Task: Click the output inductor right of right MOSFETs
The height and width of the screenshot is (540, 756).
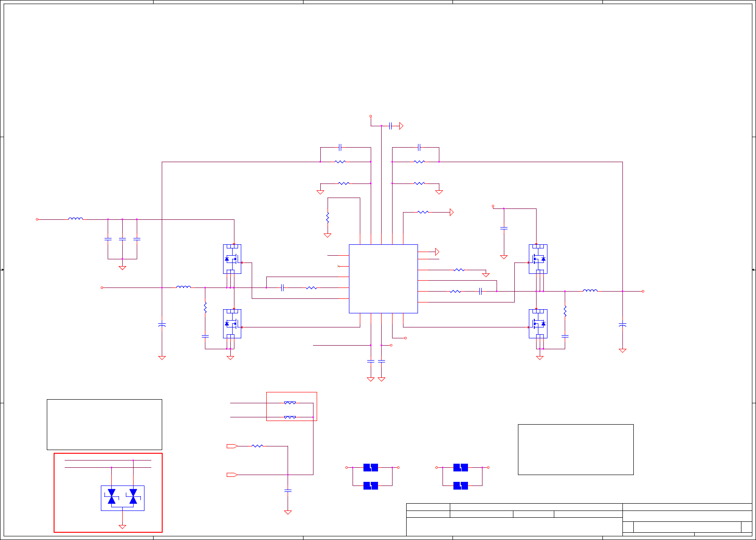Action: (x=590, y=291)
